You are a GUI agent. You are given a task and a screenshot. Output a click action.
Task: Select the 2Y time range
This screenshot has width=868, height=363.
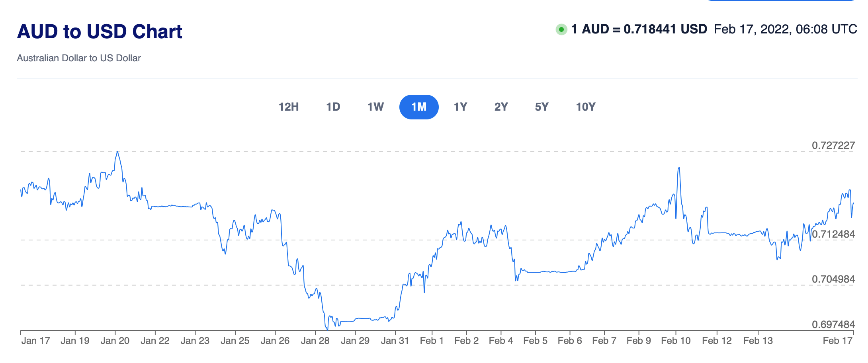501,107
